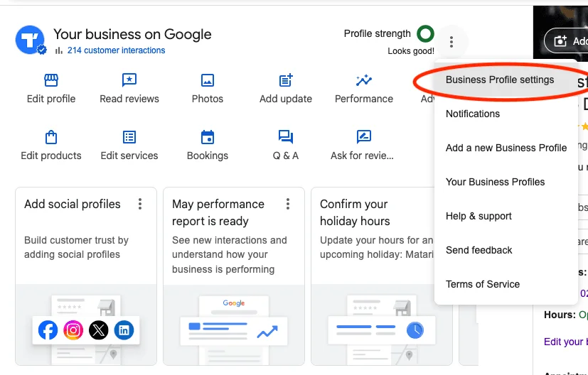The height and width of the screenshot is (375, 588).
Task: Click the X icon in social profiles card
Action: 99,330
